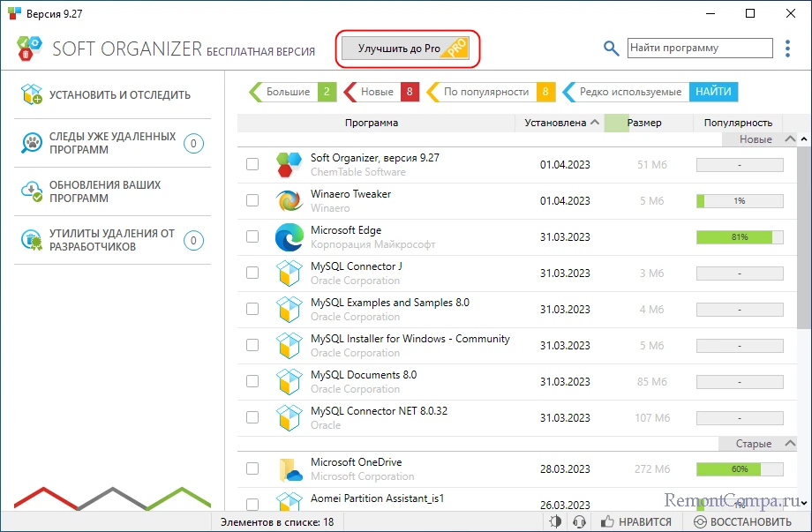
Task: Click the НРАВИТСЯ button
Action: coord(636,521)
